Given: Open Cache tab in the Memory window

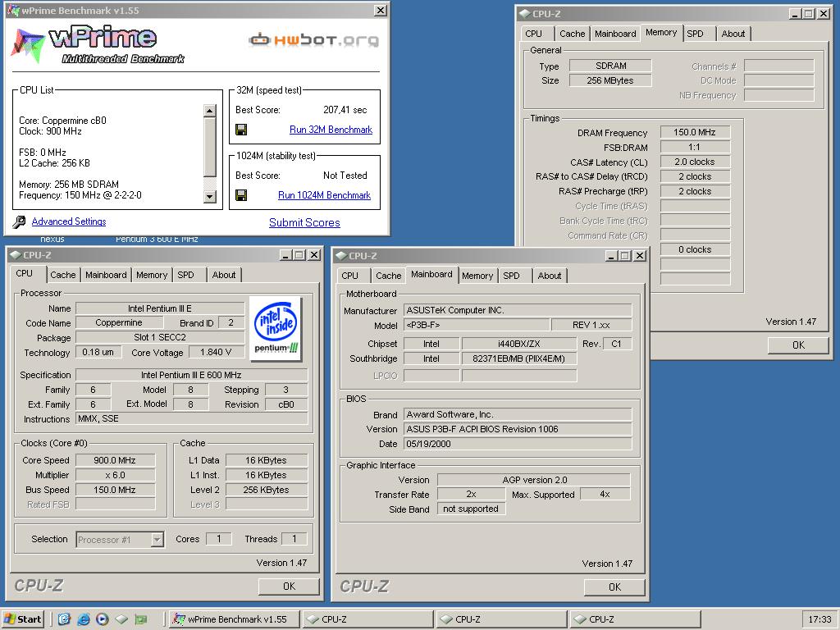Looking at the screenshot, I should [x=572, y=34].
